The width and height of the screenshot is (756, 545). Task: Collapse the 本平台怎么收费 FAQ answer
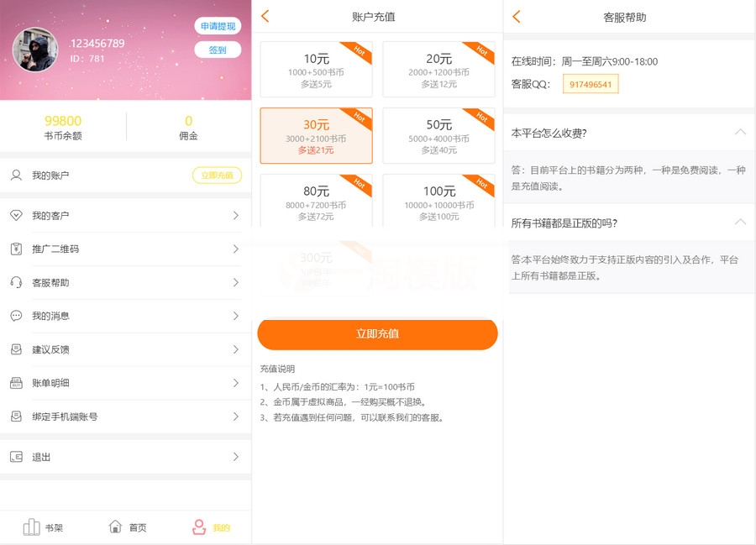click(x=739, y=133)
